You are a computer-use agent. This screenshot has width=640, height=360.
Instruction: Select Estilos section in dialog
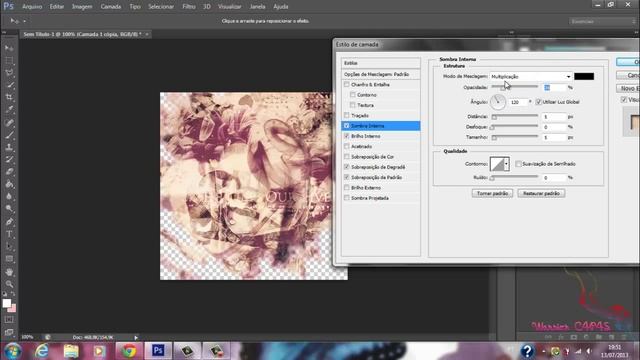380,63
